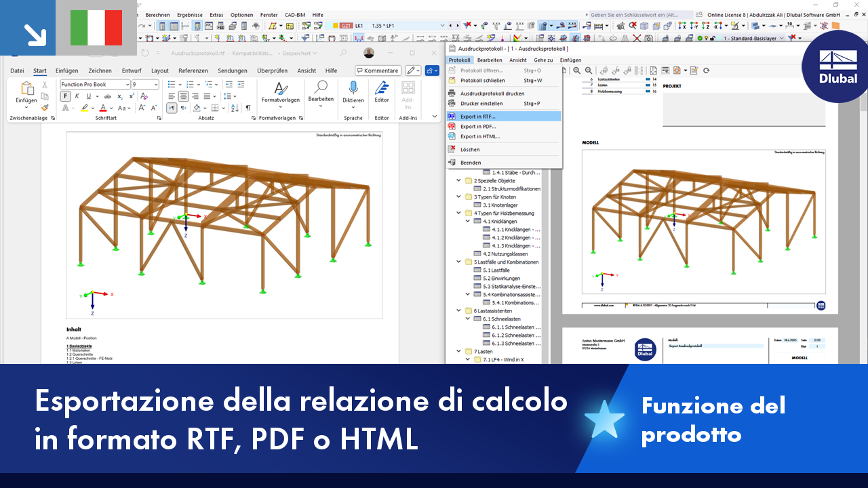Open Formatvorlagen styles gallery
Screen dimensions: 868x488
coord(280,93)
